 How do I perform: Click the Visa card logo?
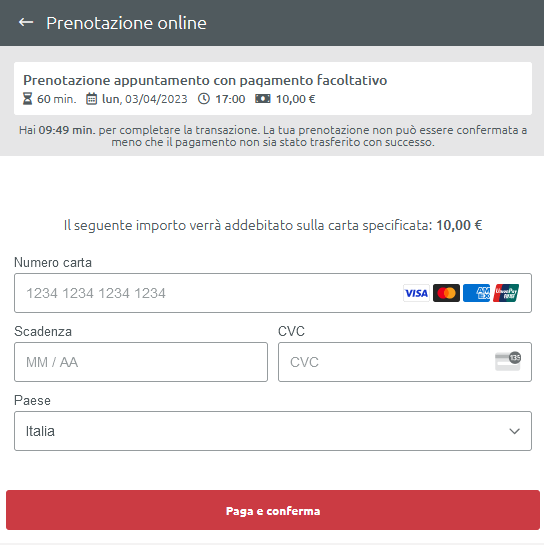(416, 293)
